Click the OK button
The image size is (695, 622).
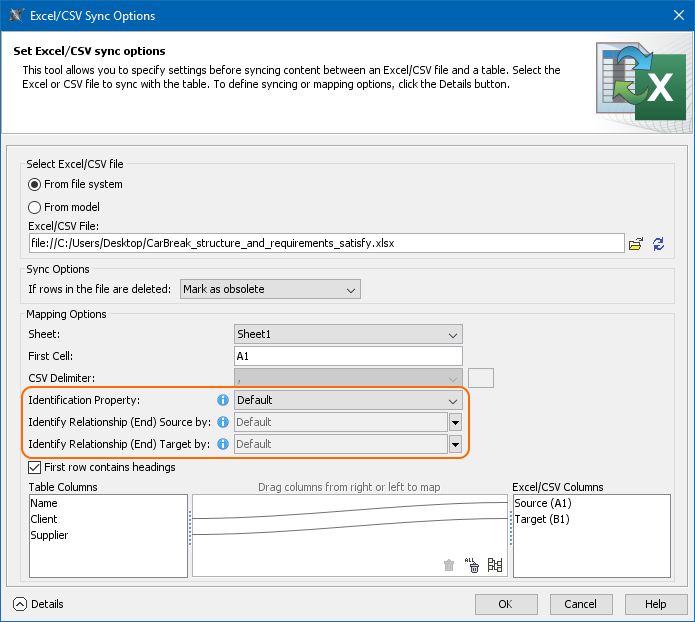[x=505, y=604]
